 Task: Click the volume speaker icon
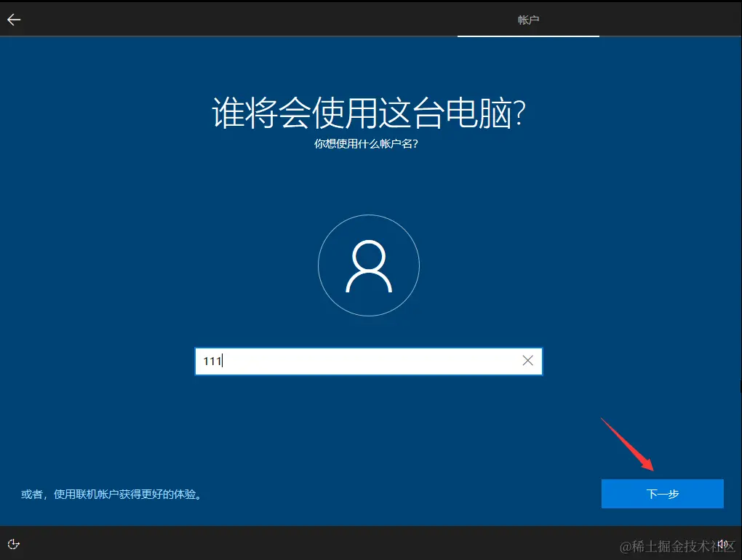[722, 544]
